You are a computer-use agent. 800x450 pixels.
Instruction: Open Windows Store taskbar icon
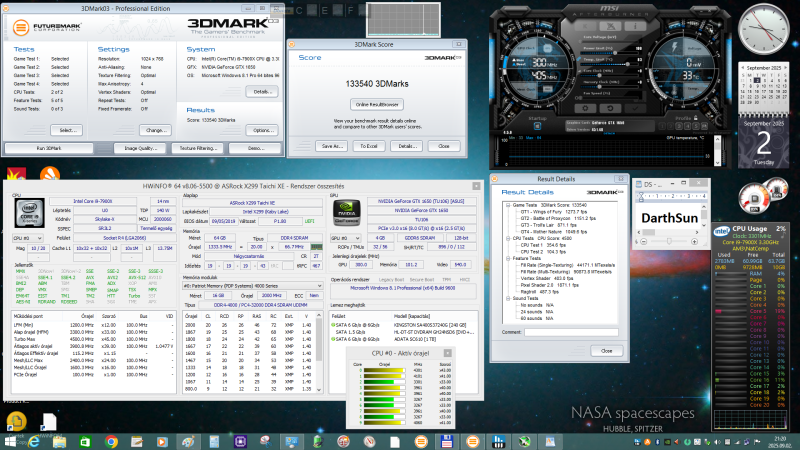tap(85, 442)
